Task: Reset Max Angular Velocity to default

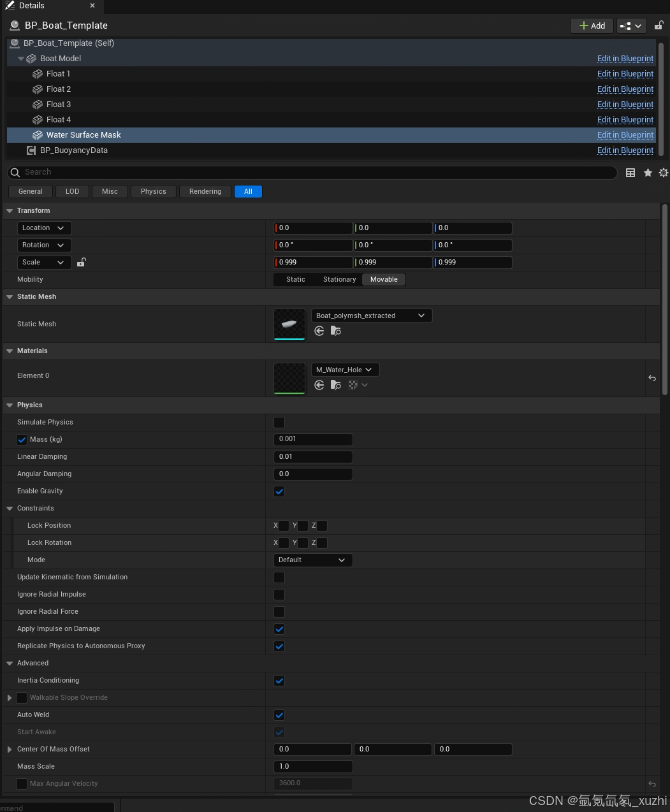Action: [652, 784]
